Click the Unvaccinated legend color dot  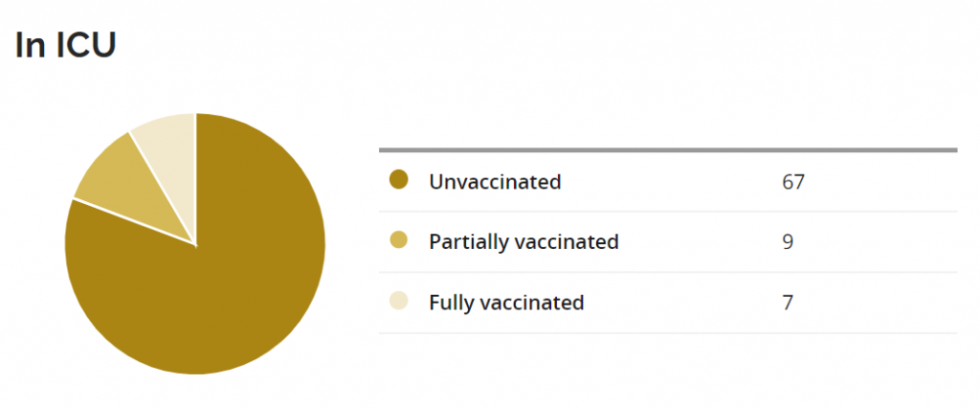point(399,179)
